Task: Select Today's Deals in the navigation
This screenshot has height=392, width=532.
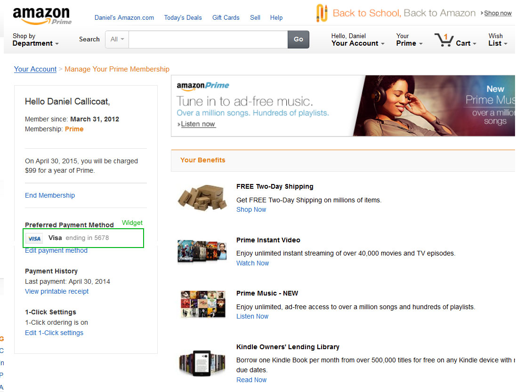Action: [183, 17]
